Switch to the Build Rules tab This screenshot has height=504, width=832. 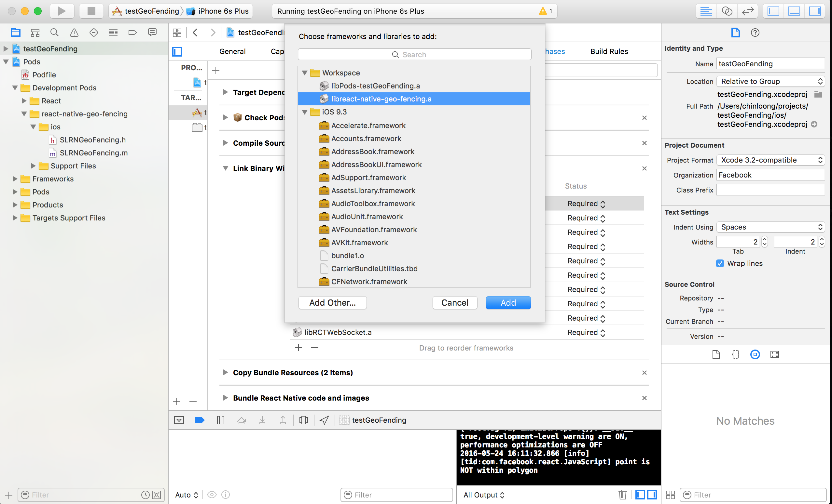point(609,51)
